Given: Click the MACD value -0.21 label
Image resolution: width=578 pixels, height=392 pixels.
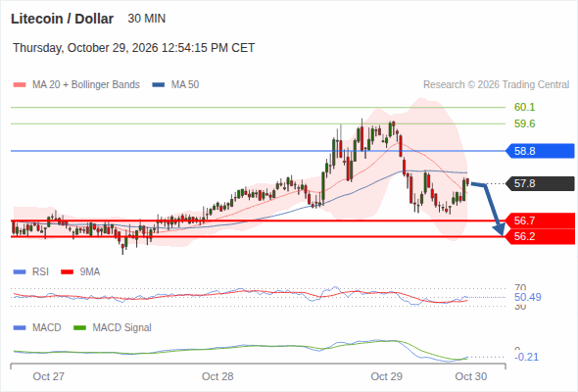Looking at the screenshot, I should [526, 357].
